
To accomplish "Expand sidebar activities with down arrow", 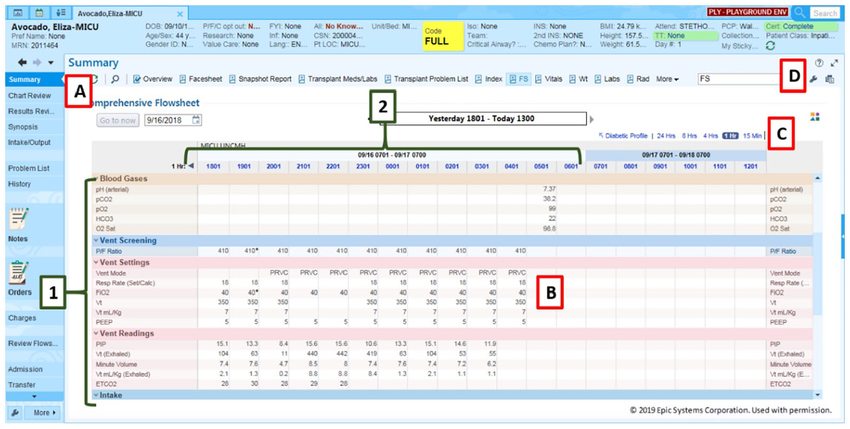I will pyautogui.click(x=35, y=396).
